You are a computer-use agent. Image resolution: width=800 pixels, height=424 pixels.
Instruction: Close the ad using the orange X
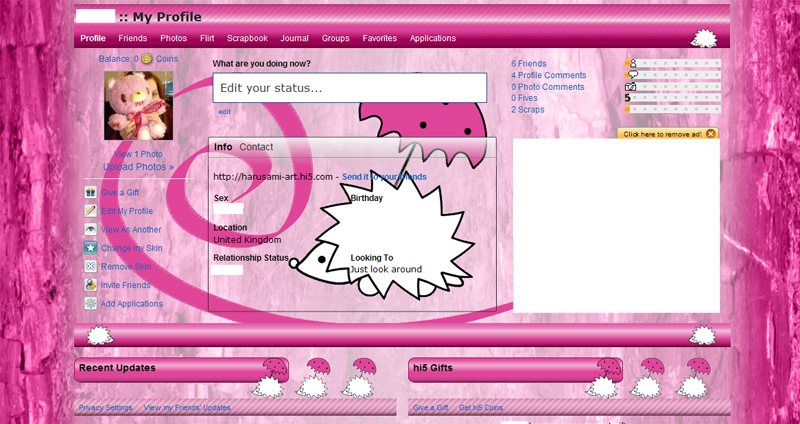(710, 133)
